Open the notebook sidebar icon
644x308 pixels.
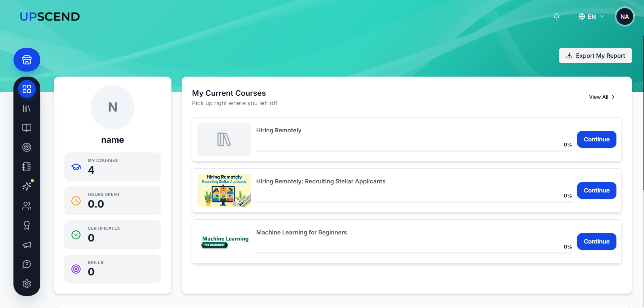pyautogui.click(x=27, y=167)
